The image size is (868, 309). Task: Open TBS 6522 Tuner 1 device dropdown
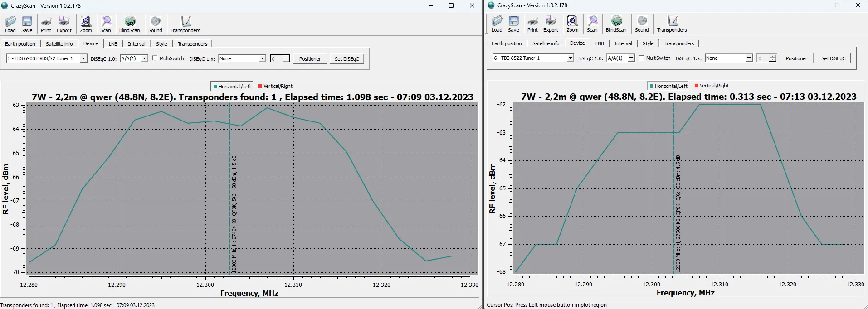570,58
